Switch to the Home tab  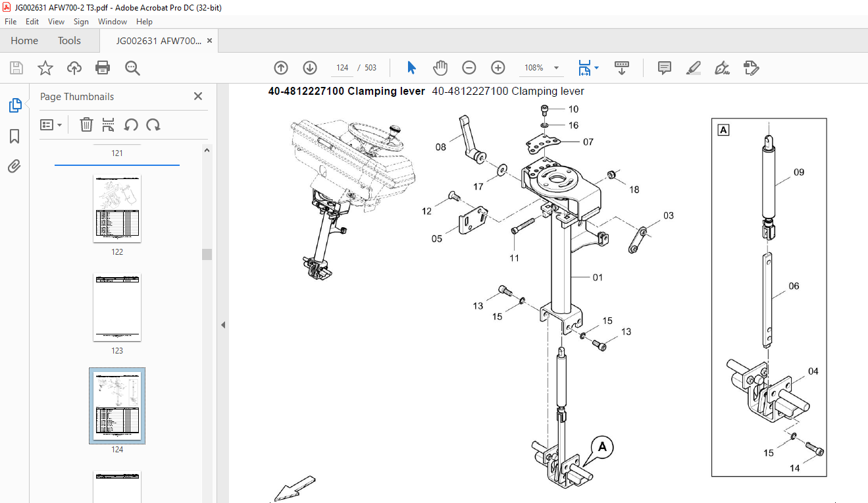tap(24, 40)
